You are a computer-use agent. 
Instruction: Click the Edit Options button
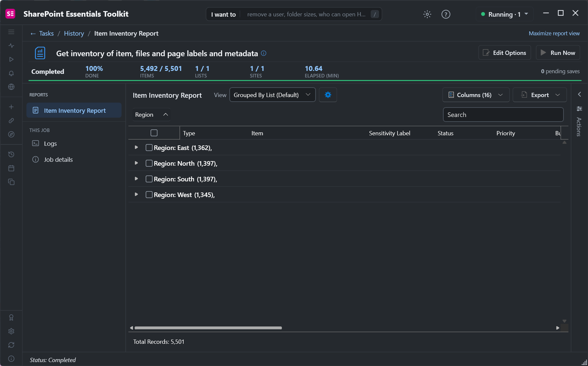click(x=505, y=53)
